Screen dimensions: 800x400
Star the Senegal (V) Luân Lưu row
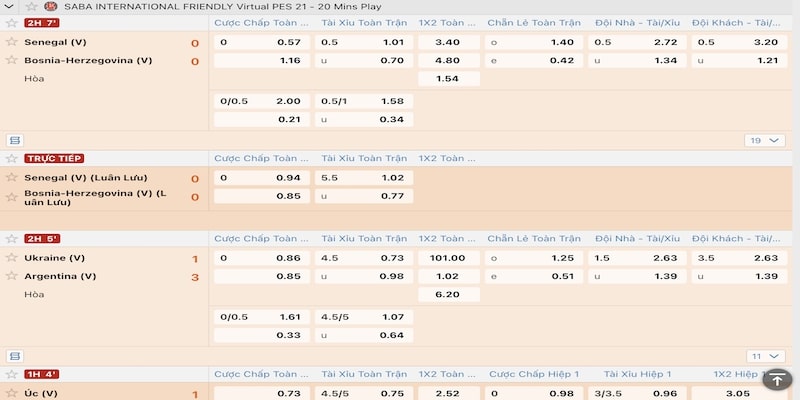click(x=12, y=177)
